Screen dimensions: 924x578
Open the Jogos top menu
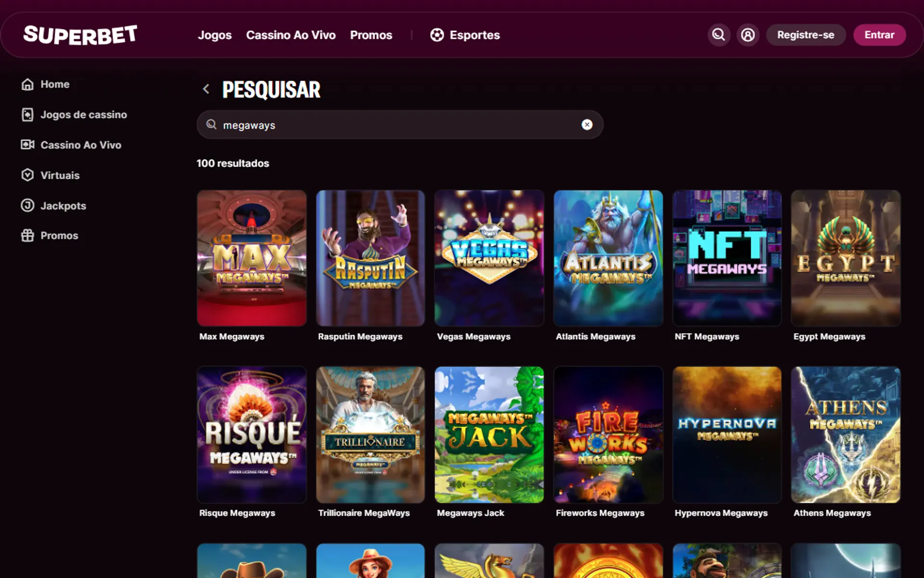[215, 35]
